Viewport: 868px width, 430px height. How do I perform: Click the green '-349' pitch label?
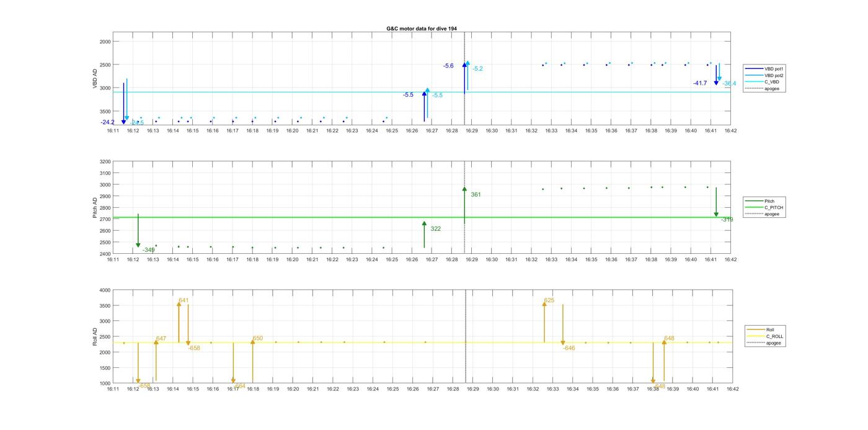tap(148, 250)
